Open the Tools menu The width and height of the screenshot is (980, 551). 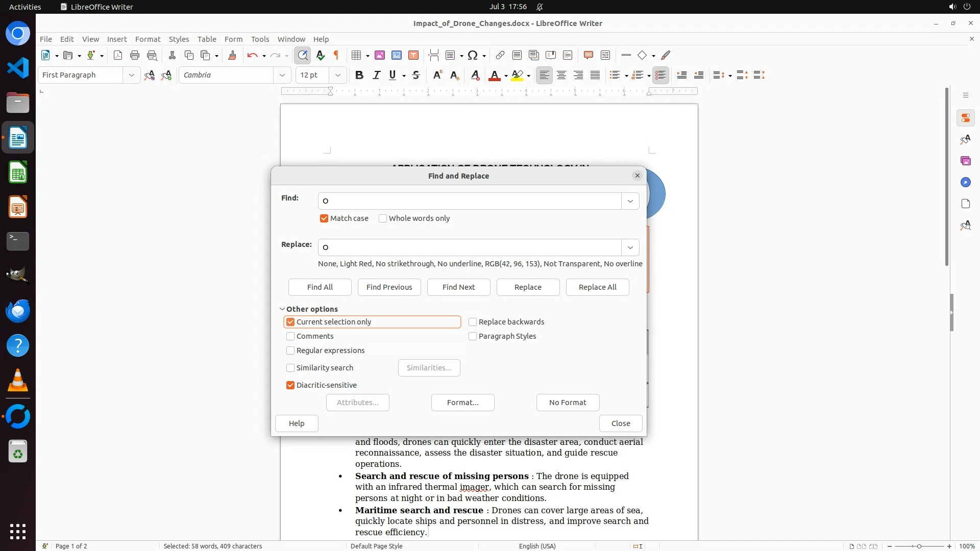coord(260,39)
